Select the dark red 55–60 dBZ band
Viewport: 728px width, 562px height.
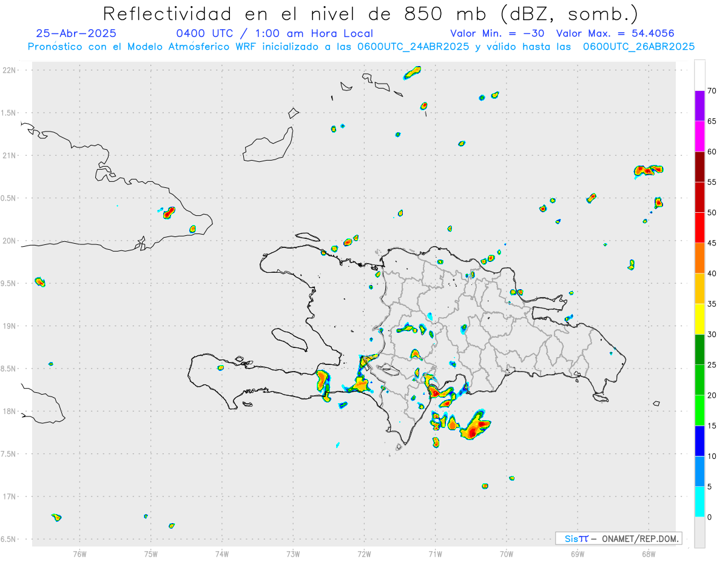click(x=699, y=167)
